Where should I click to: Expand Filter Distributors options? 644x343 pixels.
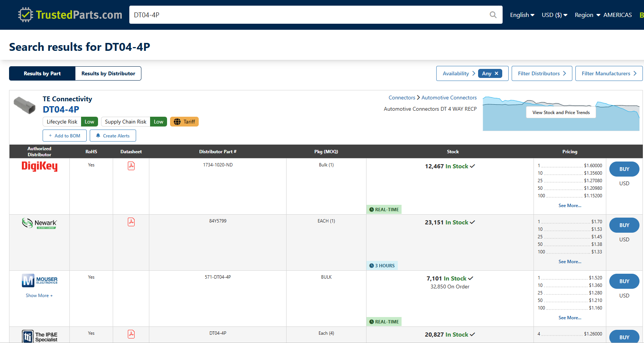tap(542, 73)
